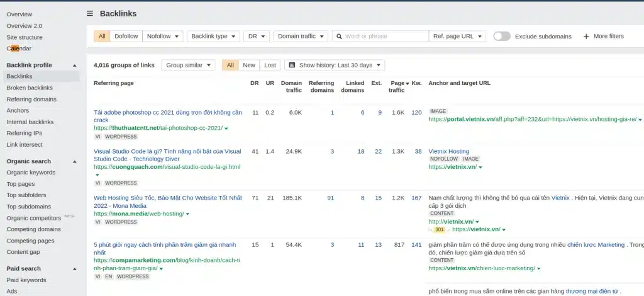The image size is (644, 296).
Task: Open Competing domains in the sidebar
Action: 34,229
